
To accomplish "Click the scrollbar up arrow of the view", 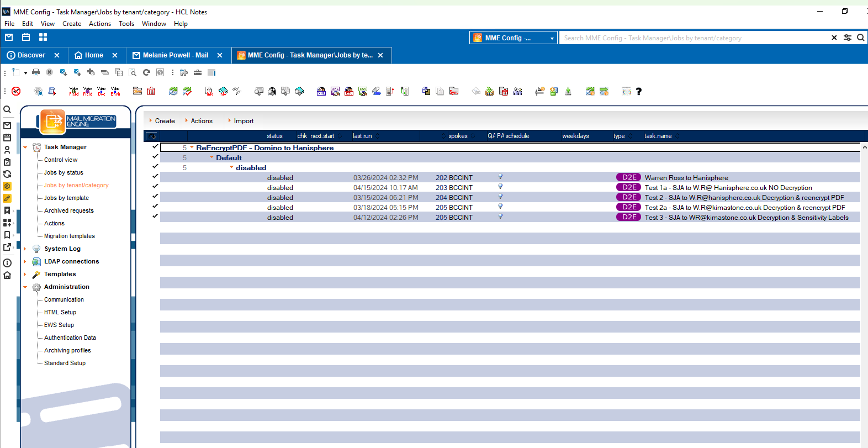I will click(x=864, y=147).
